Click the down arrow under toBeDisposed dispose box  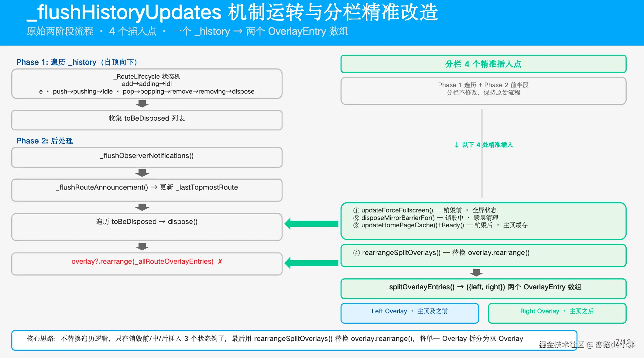pyautogui.click(x=142, y=246)
